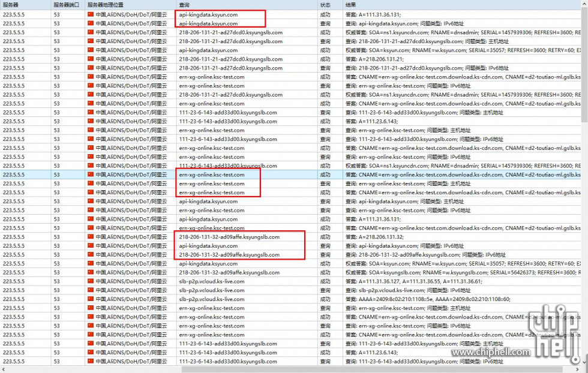Select 中国,AliDNS/DoH/DoT/阿里云 in the A=111.31.36.127 row
Viewport: 588px width, 373px height.
(x=131, y=281)
